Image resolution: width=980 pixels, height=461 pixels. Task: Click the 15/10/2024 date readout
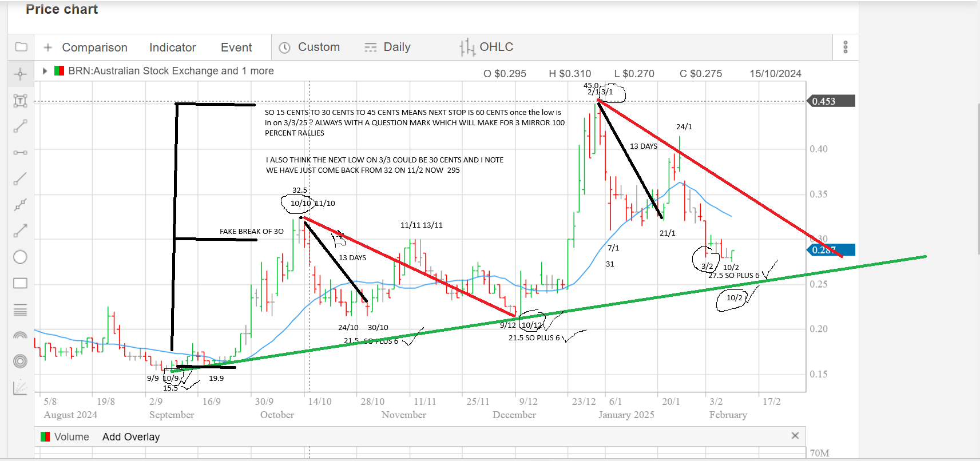775,74
